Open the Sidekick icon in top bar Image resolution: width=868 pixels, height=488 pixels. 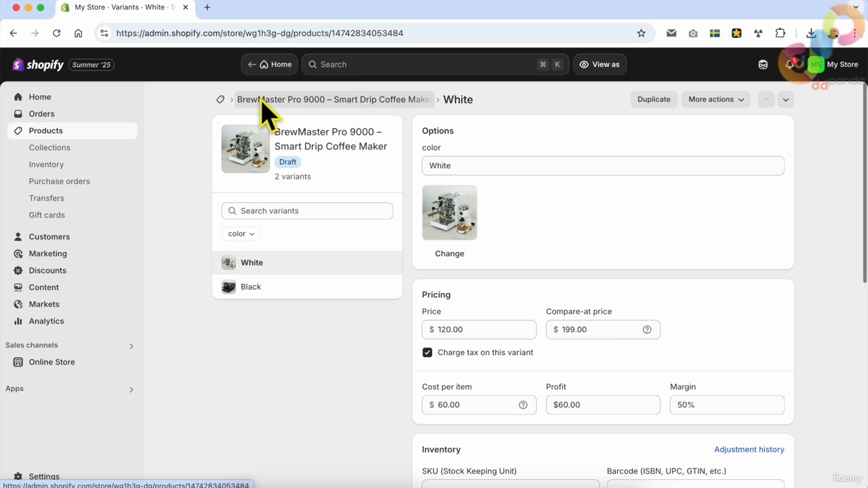click(763, 64)
